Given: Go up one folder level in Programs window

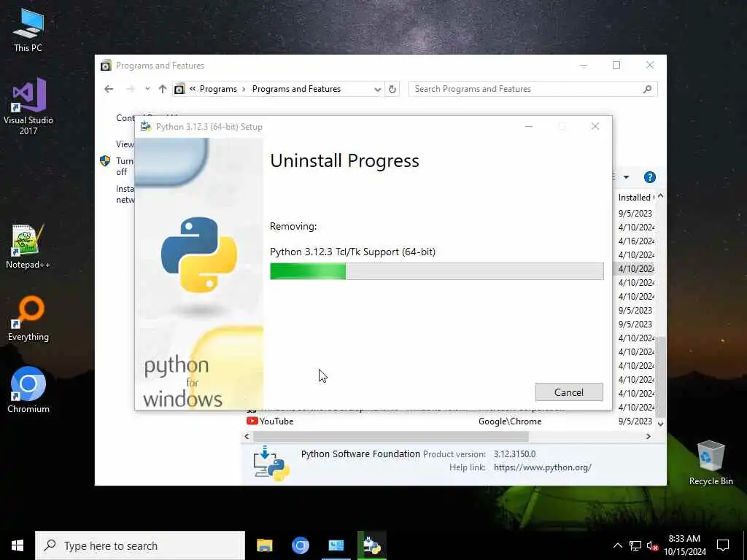Looking at the screenshot, I should [163, 88].
